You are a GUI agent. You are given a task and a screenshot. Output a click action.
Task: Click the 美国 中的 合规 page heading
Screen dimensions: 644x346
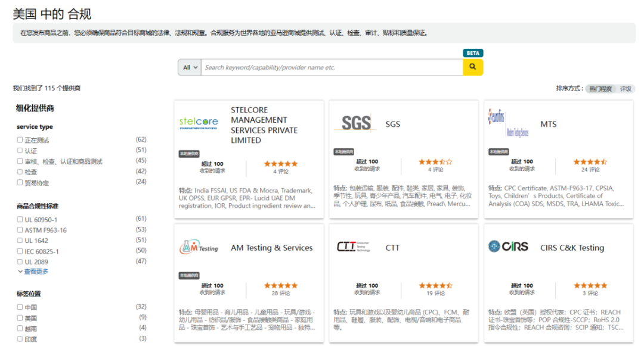coord(52,14)
